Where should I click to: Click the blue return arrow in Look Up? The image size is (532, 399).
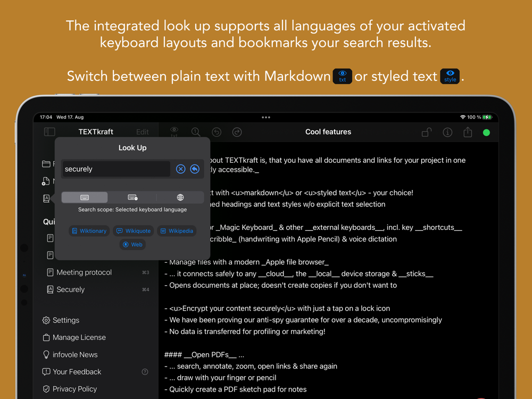point(195,169)
